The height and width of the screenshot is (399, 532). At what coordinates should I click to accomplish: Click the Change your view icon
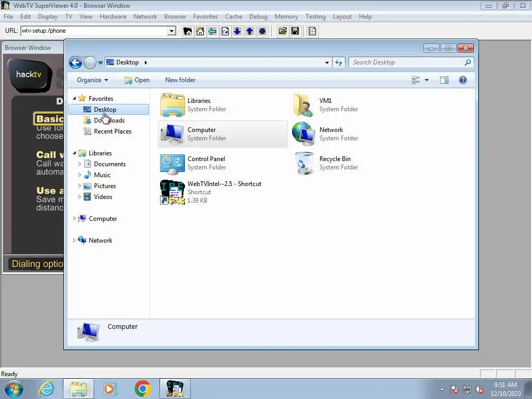(x=416, y=80)
